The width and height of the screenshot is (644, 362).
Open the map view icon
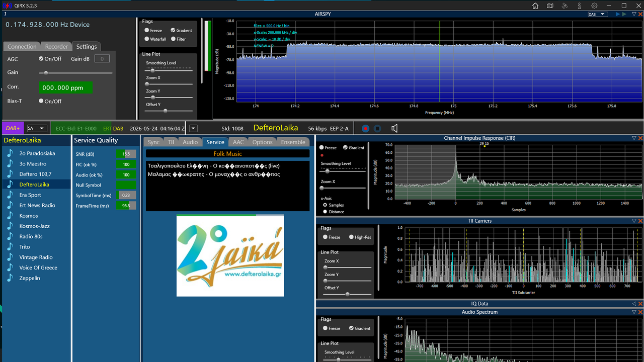[550, 6]
